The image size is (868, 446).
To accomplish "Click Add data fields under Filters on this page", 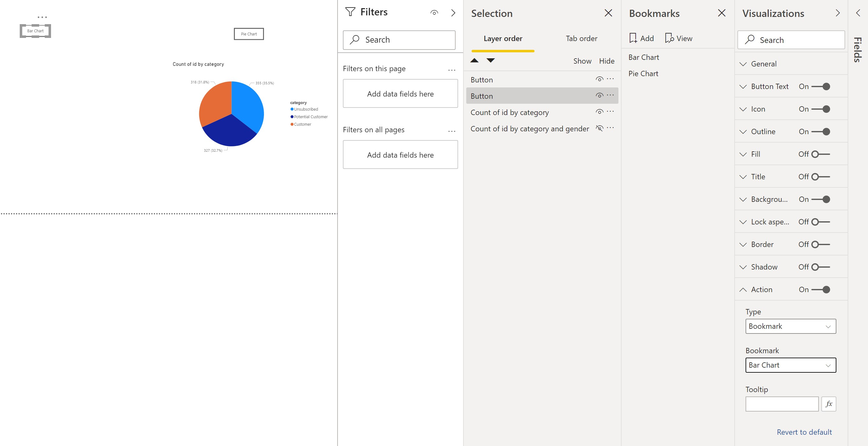I will 400,94.
